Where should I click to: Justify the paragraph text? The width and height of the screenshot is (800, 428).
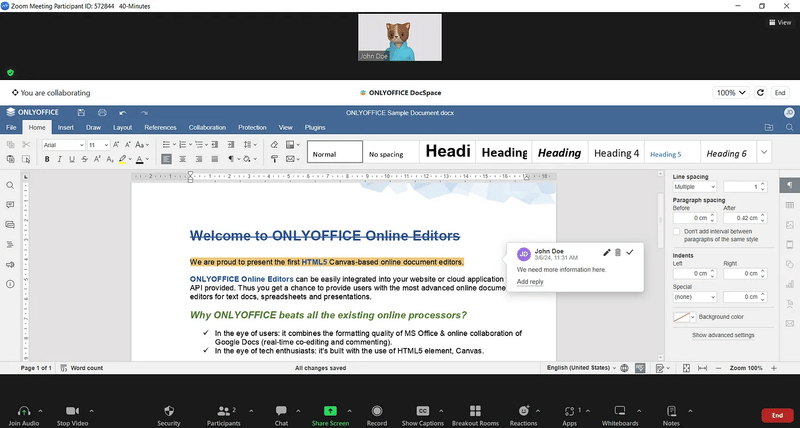pos(215,160)
